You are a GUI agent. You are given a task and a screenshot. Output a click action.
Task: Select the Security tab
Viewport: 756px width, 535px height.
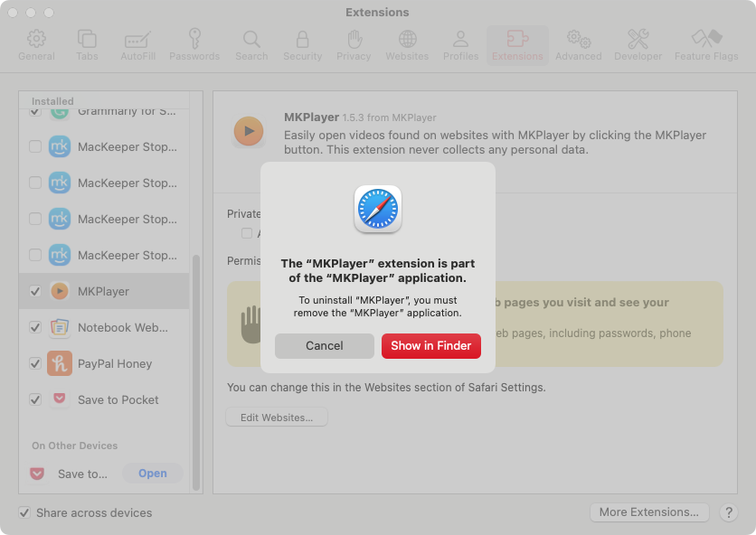pos(302,45)
